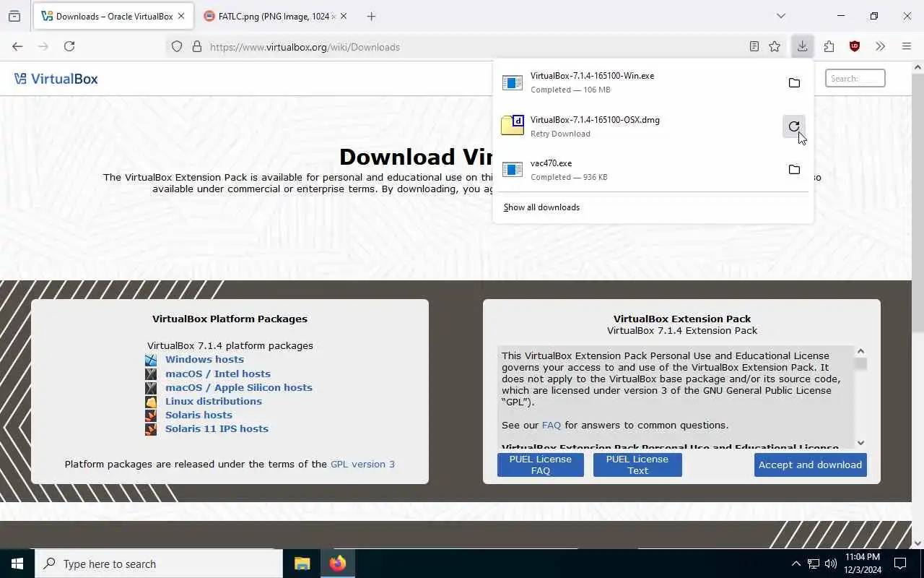This screenshot has height=578, width=924.
Task: Open VirtualBox-7.1.4-165100-Win.exe download entry
Action: tap(639, 82)
